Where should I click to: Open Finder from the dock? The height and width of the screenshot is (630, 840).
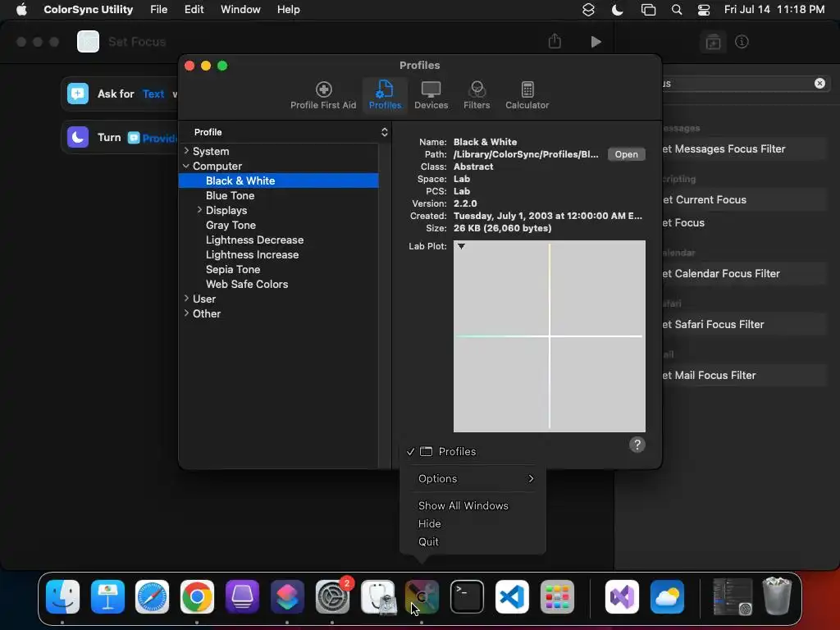(x=62, y=596)
